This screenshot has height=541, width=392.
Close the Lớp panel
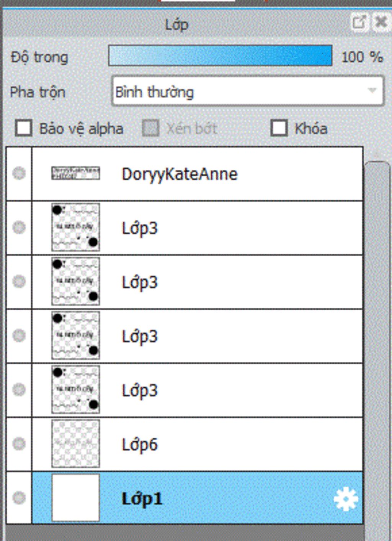tap(381, 22)
